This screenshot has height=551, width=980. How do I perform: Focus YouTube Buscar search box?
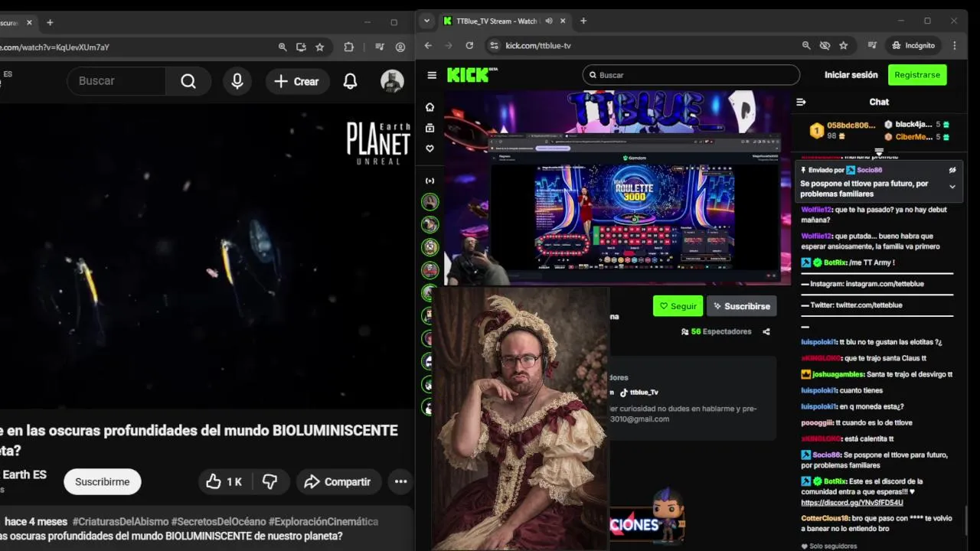[x=116, y=81]
